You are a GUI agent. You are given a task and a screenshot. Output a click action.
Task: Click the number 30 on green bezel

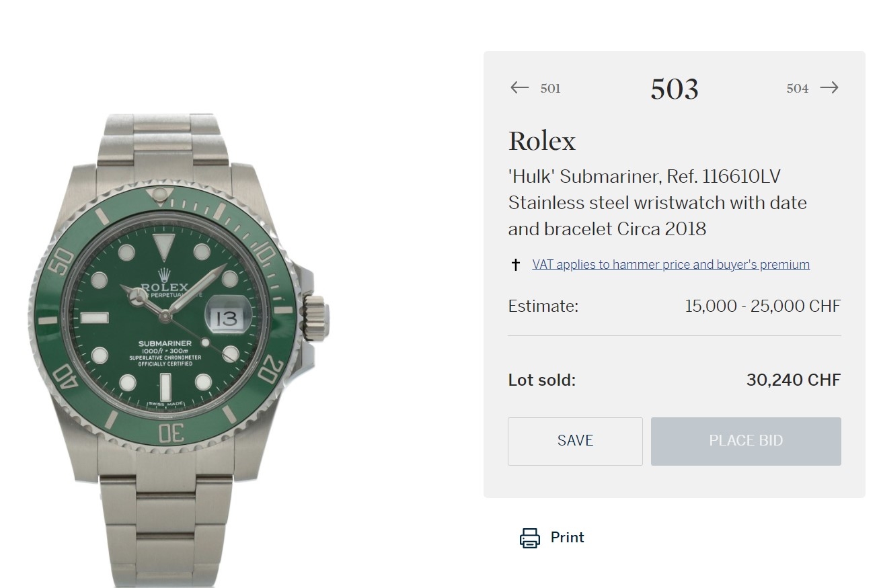pyautogui.click(x=171, y=434)
